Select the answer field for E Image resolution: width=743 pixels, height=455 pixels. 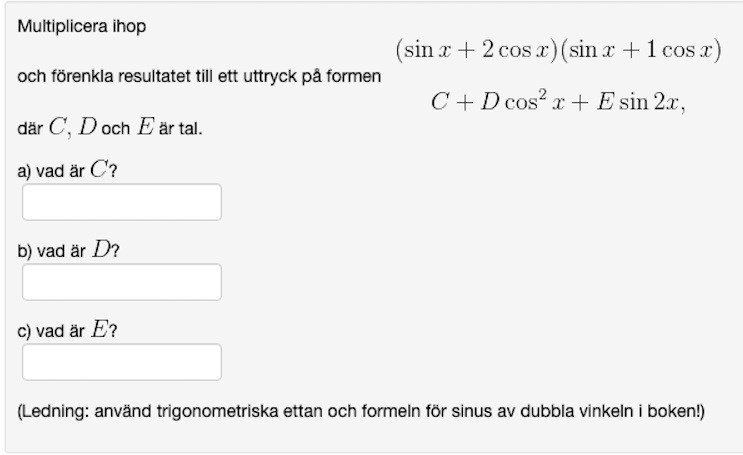click(x=121, y=362)
